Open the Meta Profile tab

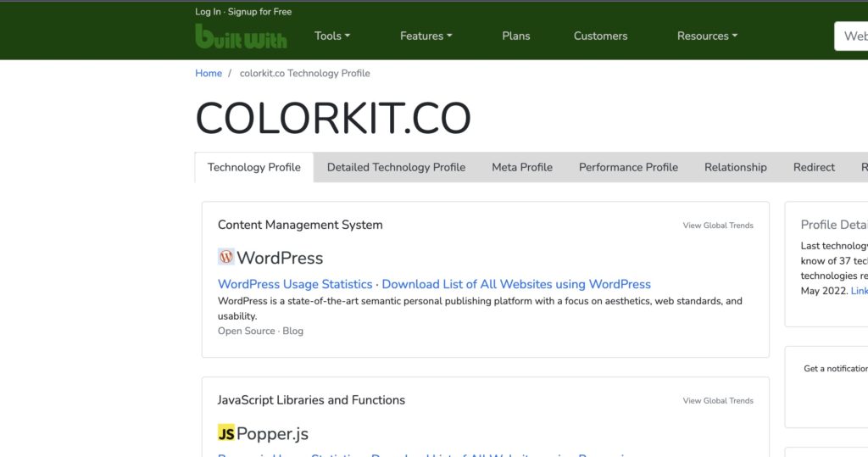click(x=522, y=167)
